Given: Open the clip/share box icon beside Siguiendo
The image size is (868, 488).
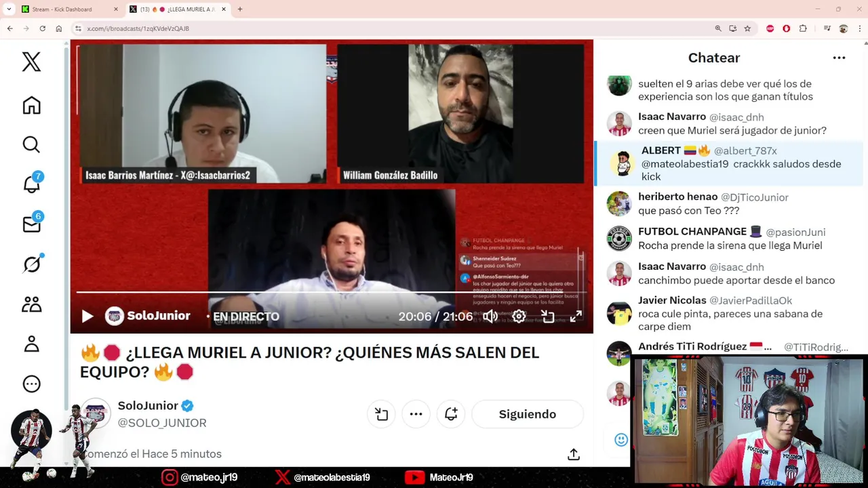Looking at the screenshot, I should coord(381,414).
